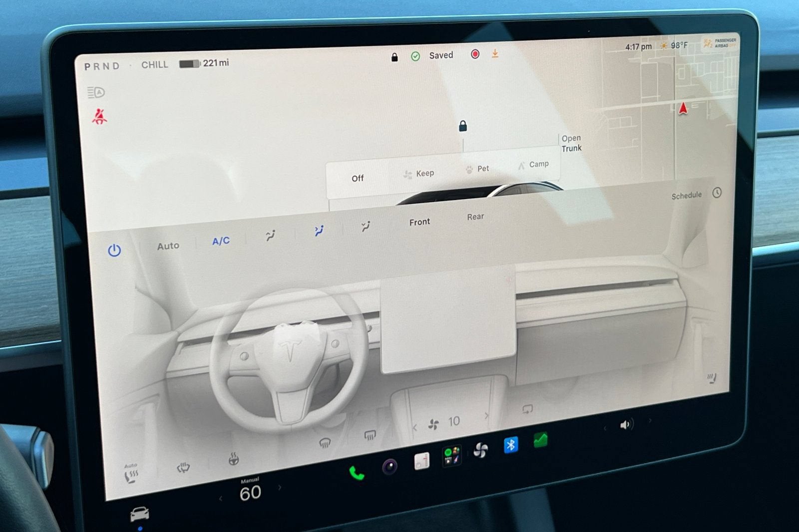Open the car controls menu icon
The height and width of the screenshot is (532, 799).
pos(139,514)
